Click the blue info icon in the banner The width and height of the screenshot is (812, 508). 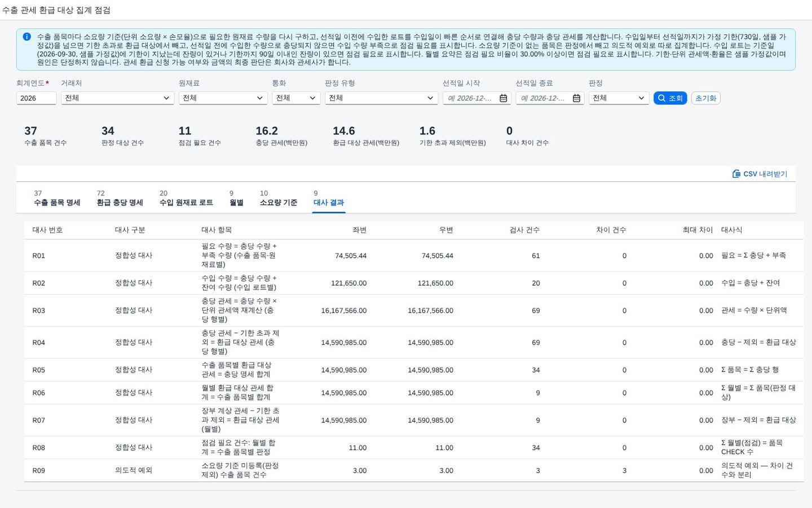(27, 37)
